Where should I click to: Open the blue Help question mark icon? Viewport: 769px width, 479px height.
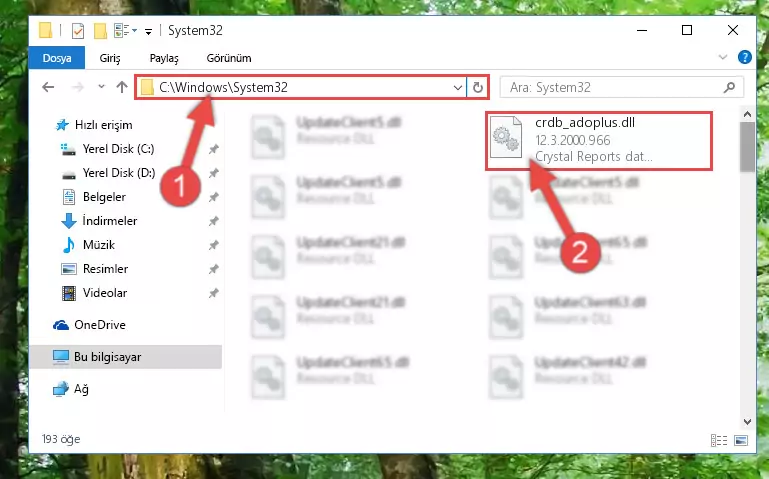pos(744,57)
